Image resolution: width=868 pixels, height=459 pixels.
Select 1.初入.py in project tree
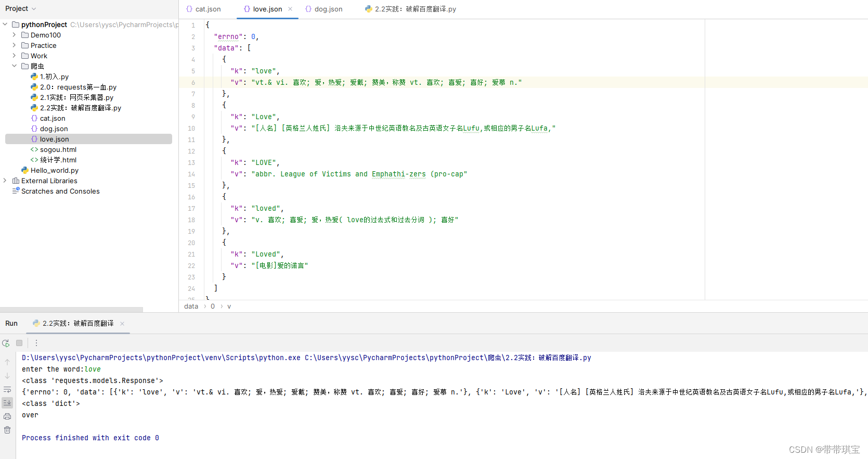pyautogui.click(x=54, y=76)
